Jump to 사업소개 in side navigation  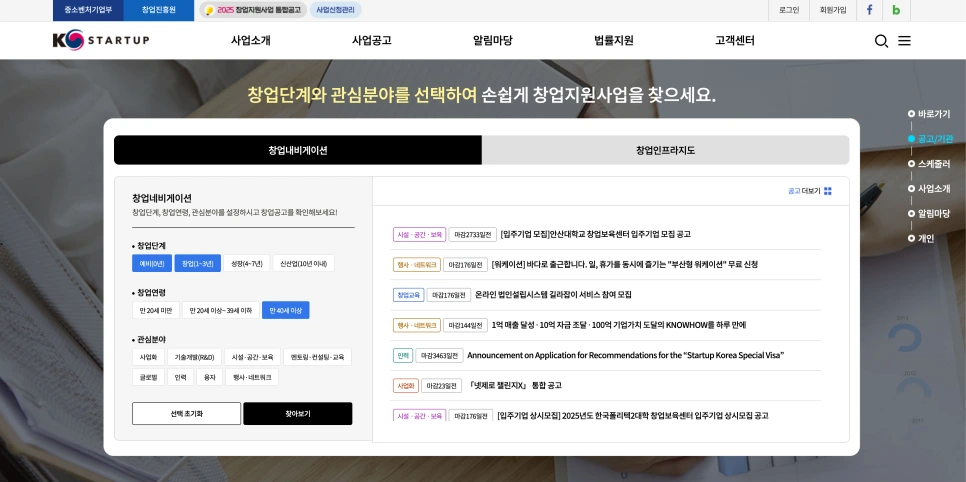[x=934, y=189]
